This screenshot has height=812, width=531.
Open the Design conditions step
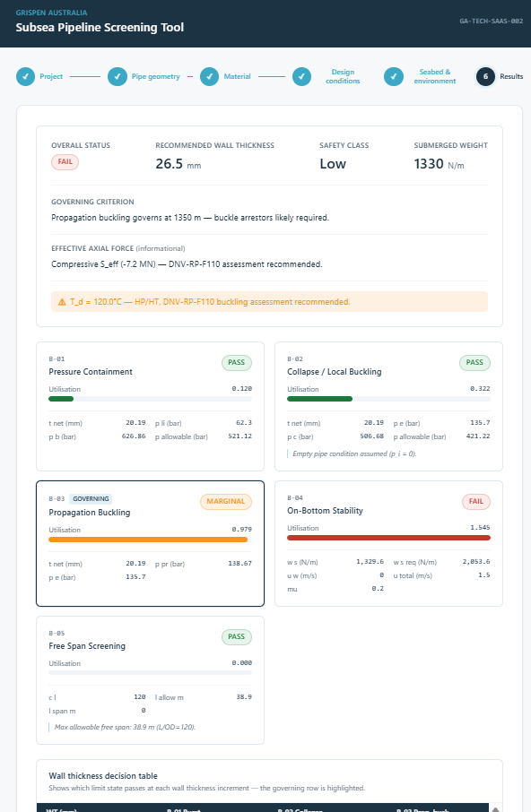click(x=343, y=77)
